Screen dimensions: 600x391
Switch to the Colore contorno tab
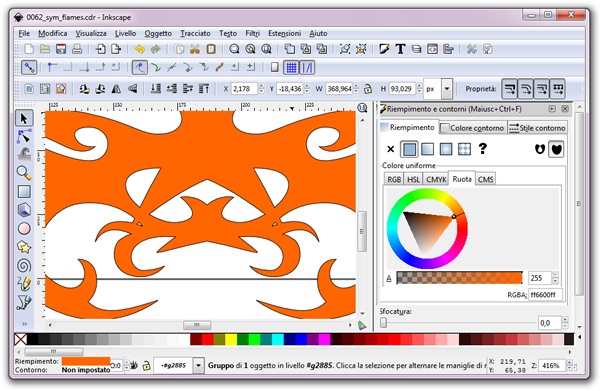(473, 128)
